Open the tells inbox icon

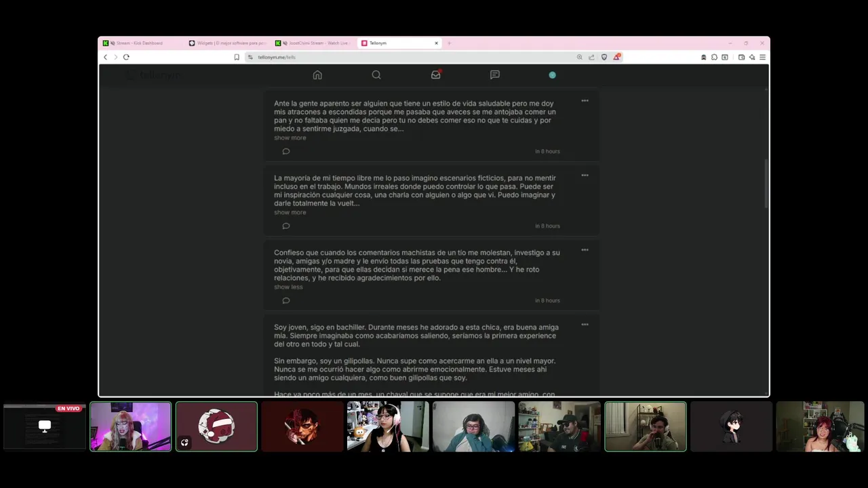(x=436, y=75)
